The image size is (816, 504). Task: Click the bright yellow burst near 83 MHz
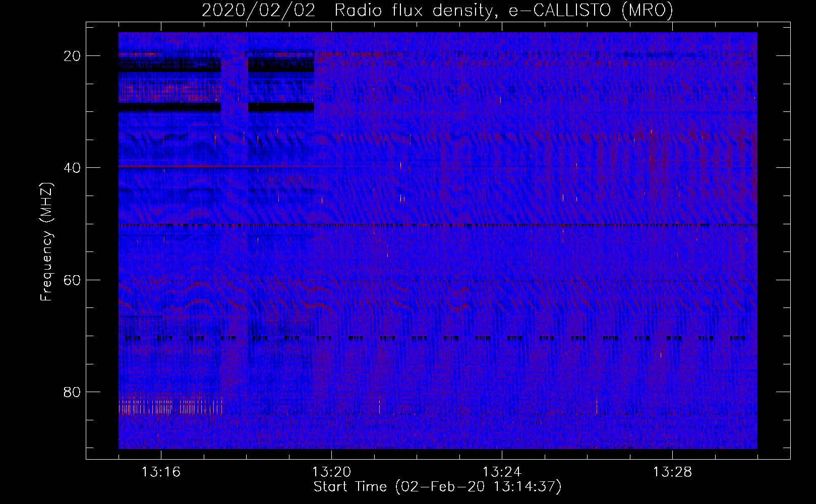coord(170,405)
